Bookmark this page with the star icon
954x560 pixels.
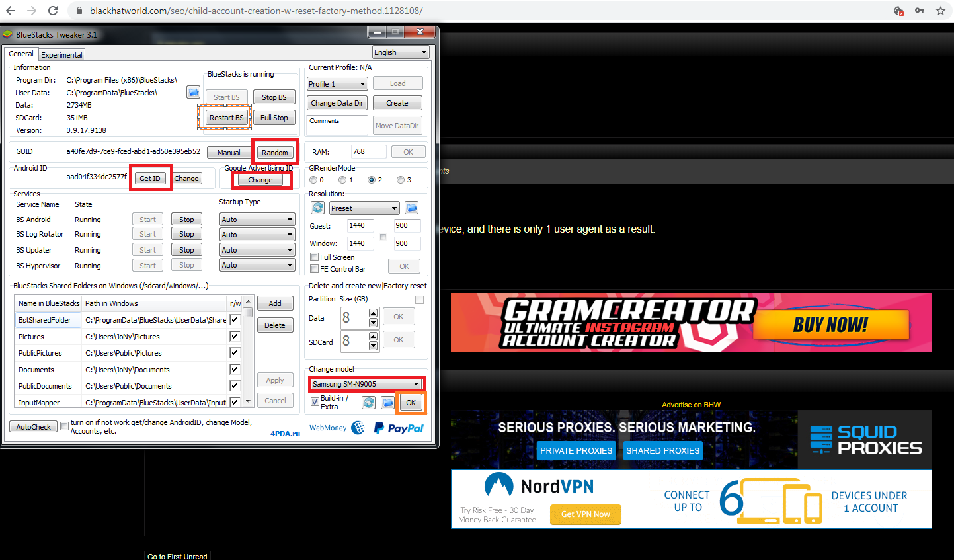941,11
